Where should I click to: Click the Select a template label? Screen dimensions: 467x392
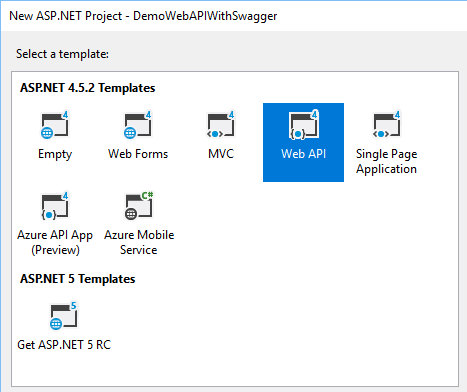(x=62, y=54)
